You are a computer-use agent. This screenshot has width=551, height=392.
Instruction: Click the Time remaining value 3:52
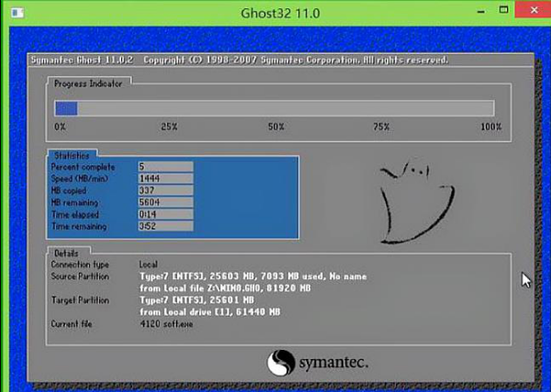click(165, 226)
